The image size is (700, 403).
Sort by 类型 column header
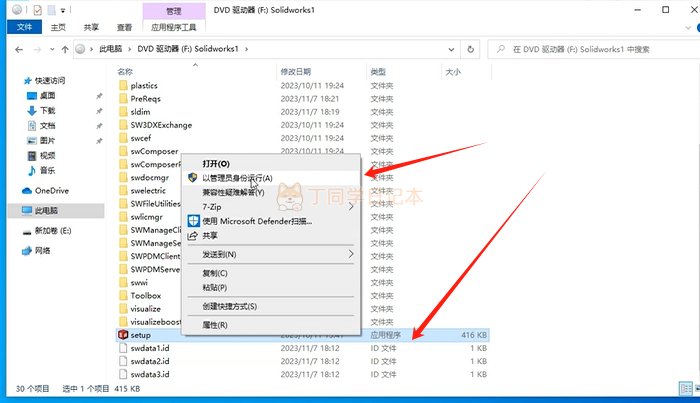click(378, 71)
